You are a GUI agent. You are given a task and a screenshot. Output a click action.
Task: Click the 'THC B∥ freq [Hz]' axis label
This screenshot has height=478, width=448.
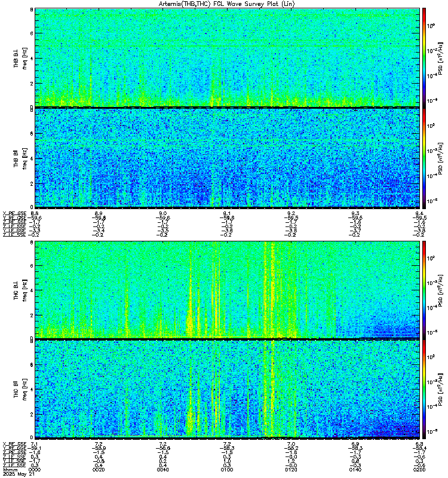click(20, 390)
